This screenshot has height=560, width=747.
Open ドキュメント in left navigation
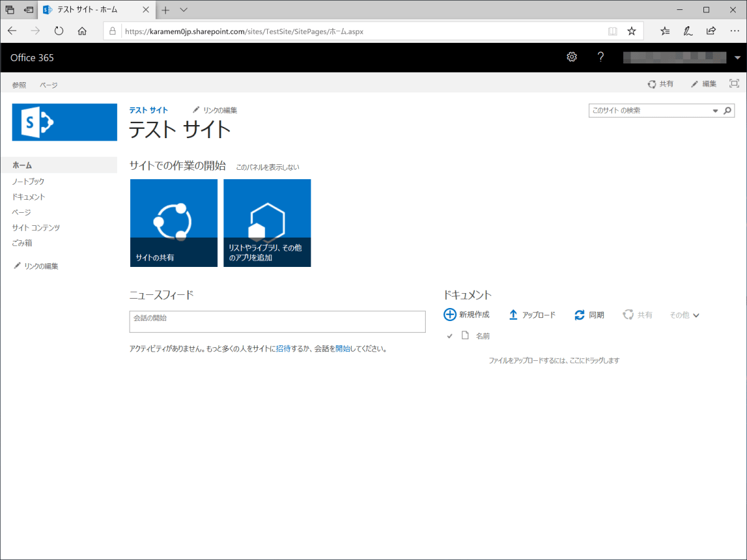(29, 197)
